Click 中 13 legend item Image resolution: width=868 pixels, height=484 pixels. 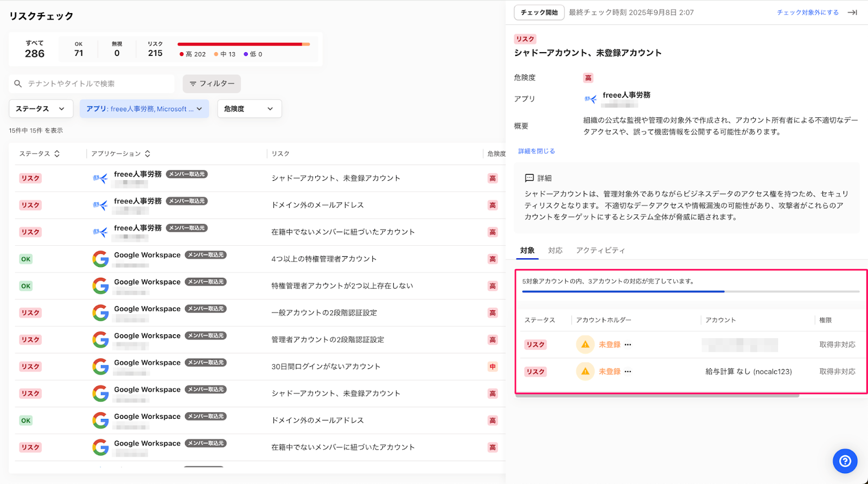[x=225, y=54]
